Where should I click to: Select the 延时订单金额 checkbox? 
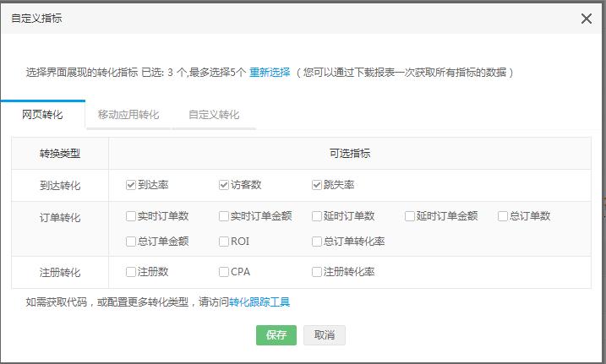click(x=410, y=216)
